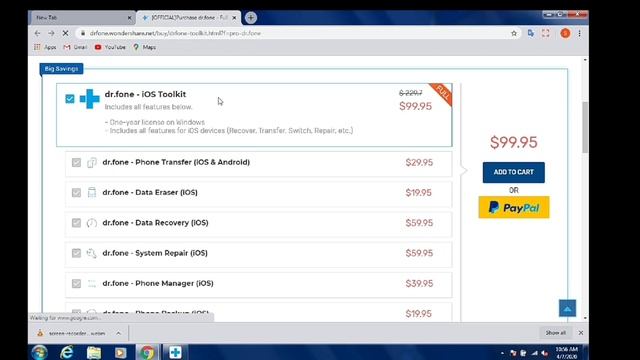
Task: Click the Big Savings label
Action: coord(61,69)
